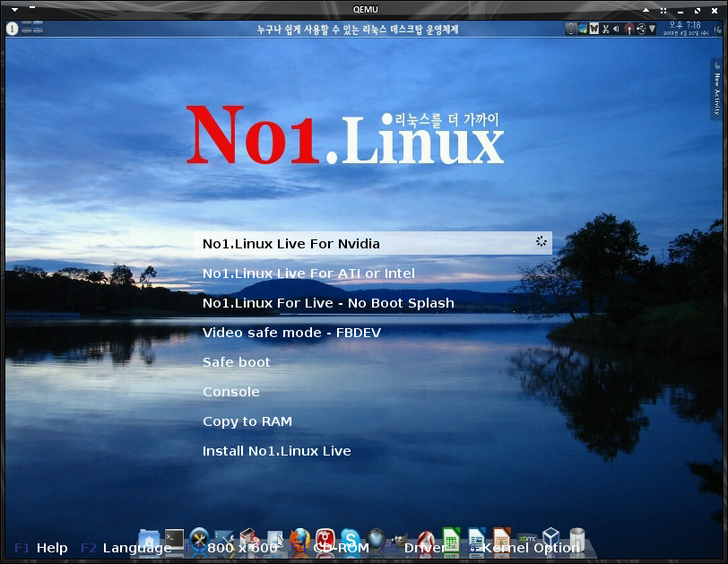Switch desktop using the panel pager
This screenshot has height=564, width=728.
coord(32,28)
